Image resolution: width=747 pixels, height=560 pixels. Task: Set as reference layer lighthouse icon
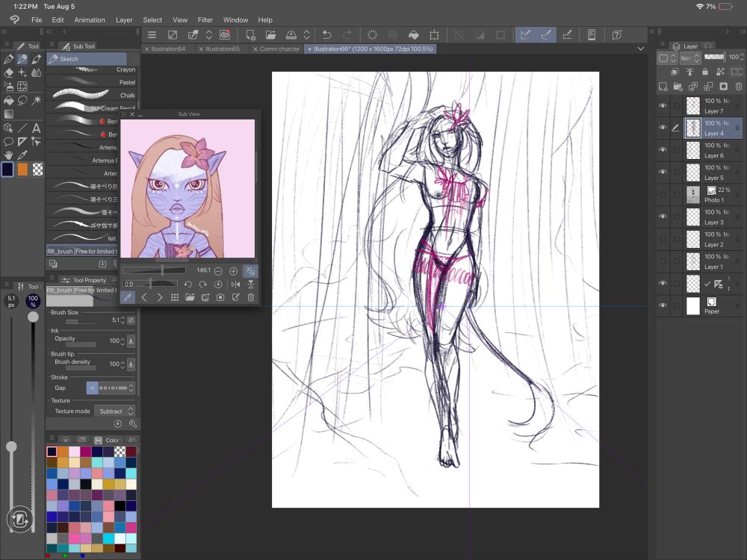(x=689, y=72)
